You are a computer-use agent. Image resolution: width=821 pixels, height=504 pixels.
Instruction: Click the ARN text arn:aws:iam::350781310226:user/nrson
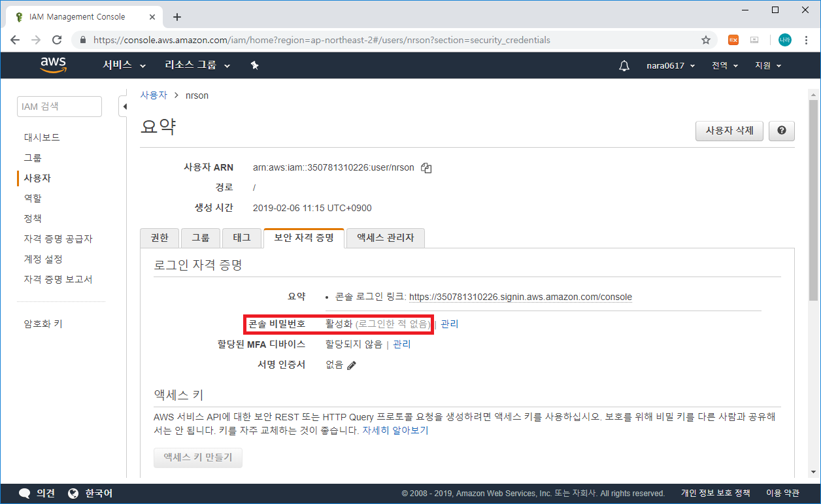point(333,167)
